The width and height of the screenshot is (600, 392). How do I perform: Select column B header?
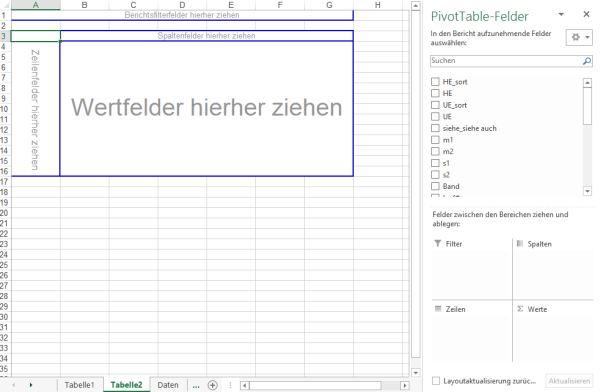click(x=85, y=5)
